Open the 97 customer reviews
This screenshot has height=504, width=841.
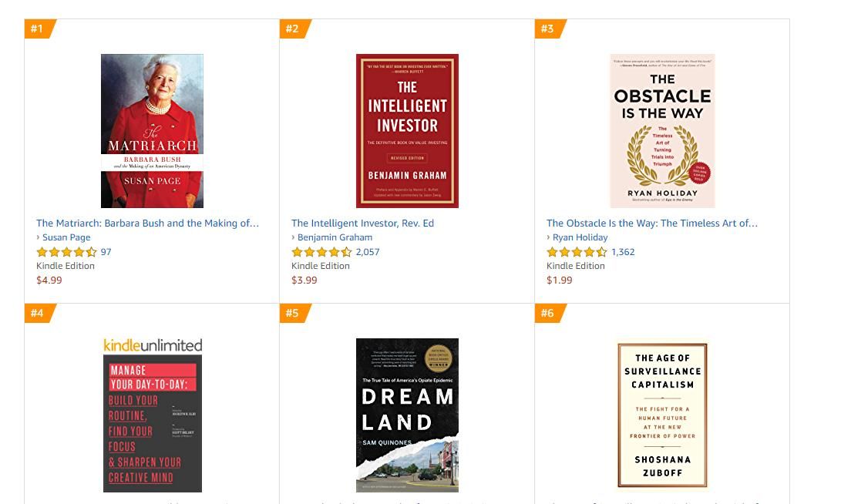click(x=106, y=252)
